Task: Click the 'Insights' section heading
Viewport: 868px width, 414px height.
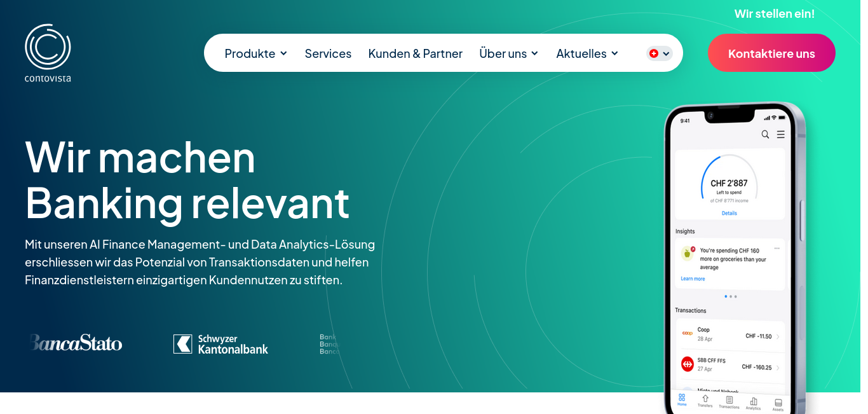Action: tap(685, 231)
